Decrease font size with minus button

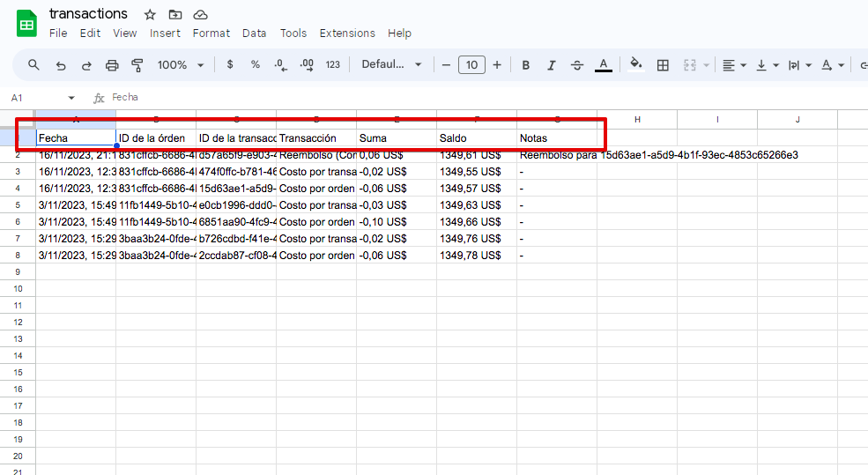pos(446,65)
